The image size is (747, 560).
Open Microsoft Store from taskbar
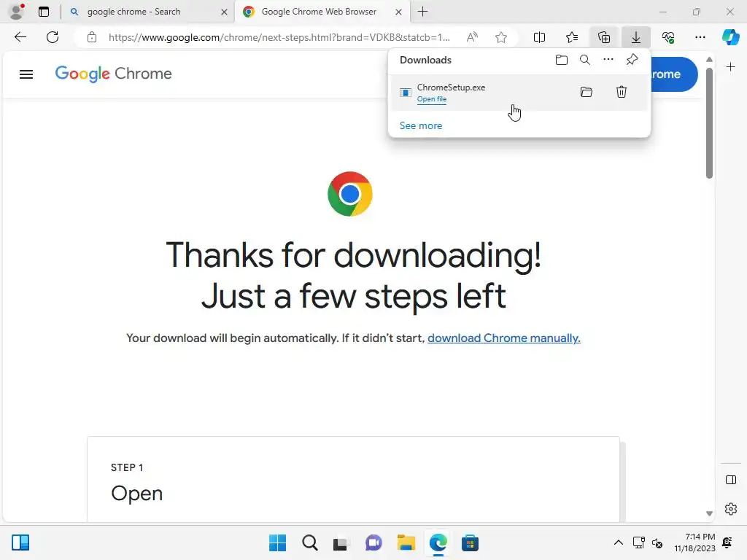point(470,542)
